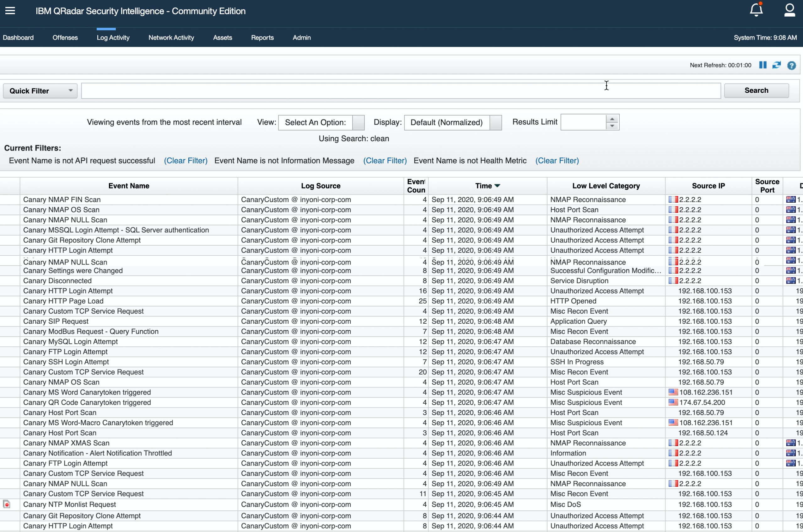
Task: Switch to the Assets tab
Action: pos(222,38)
